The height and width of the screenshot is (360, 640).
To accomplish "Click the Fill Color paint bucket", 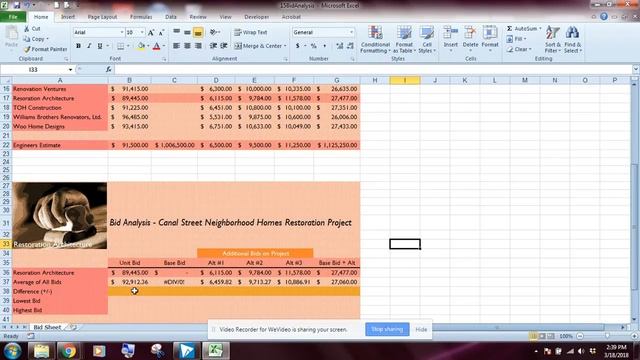I will 141,46.
